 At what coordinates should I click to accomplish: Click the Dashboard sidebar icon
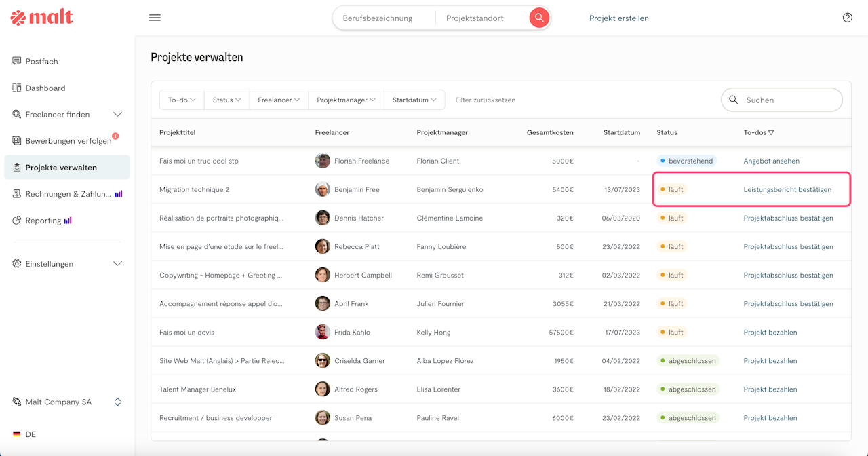[x=17, y=88]
